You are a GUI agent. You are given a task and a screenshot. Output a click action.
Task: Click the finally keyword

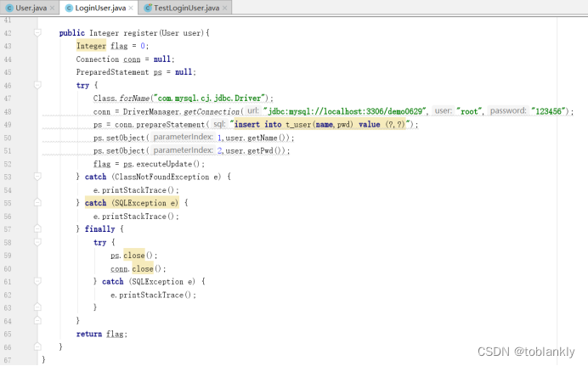coord(99,229)
